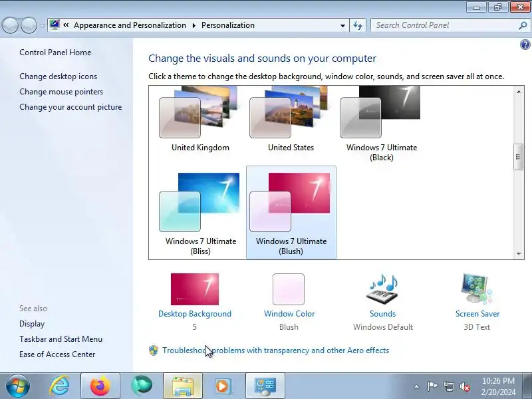
Task: Open Taskbar and Start Menu link
Action: [61, 339]
